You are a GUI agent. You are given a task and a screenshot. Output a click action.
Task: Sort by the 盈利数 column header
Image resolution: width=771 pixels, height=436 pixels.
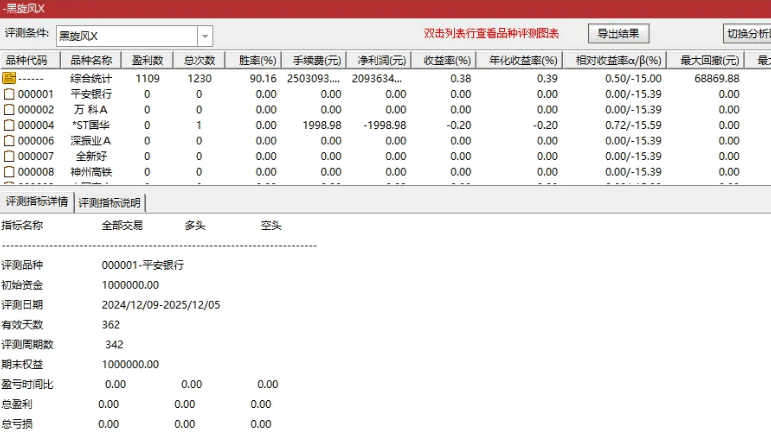(148, 60)
